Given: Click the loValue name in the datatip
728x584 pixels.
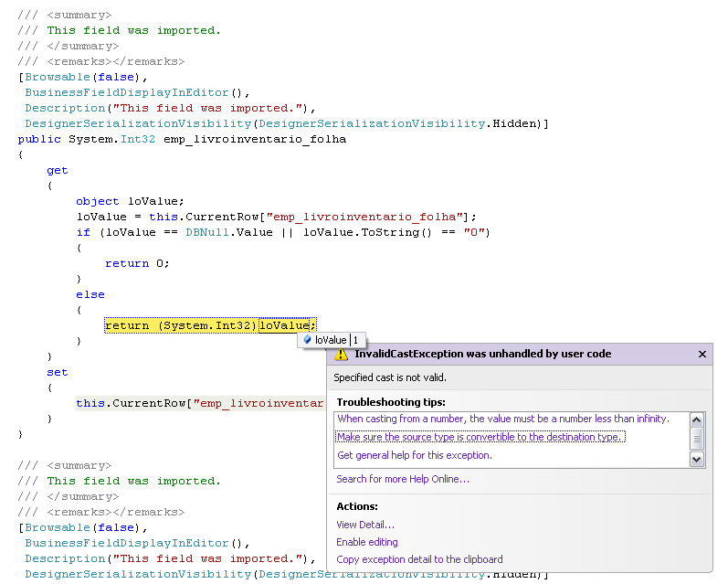Looking at the screenshot, I should click(330, 340).
